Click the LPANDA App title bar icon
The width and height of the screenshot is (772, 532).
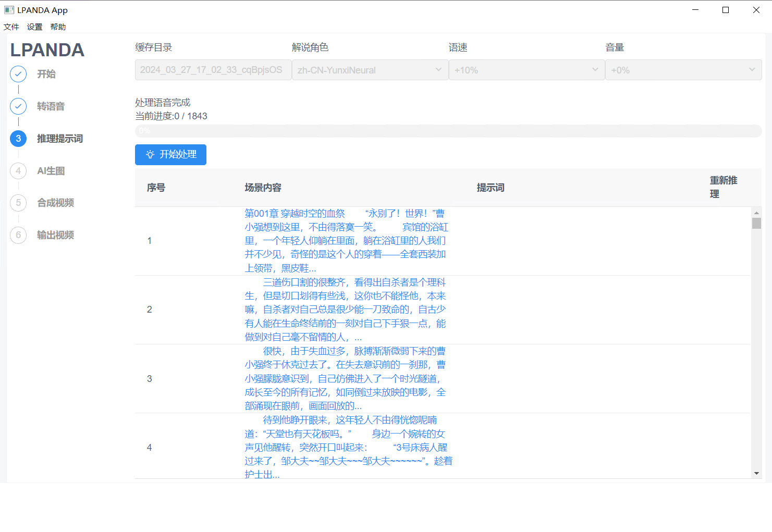pyautogui.click(x=9, y=10)
